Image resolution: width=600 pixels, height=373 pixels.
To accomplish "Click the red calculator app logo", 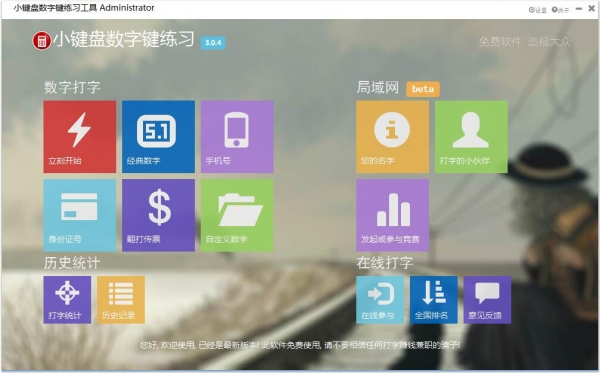I will [x=42, y=41].
